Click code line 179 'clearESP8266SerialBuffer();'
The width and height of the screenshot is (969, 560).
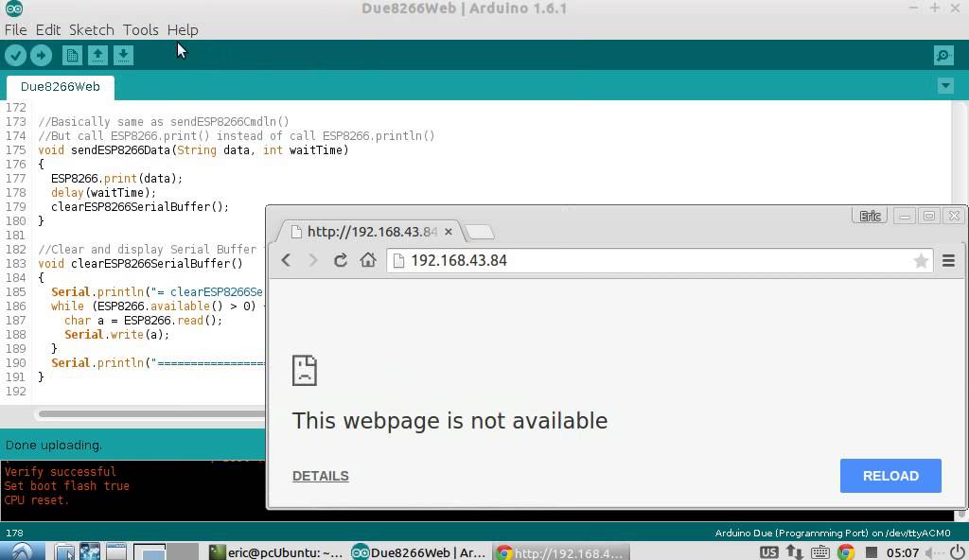(140, 207)
